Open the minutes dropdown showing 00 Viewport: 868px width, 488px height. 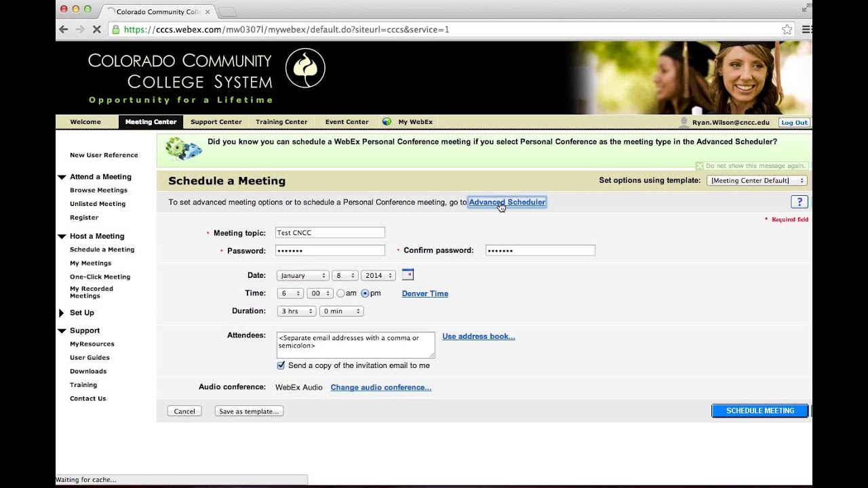pos(320,293)
